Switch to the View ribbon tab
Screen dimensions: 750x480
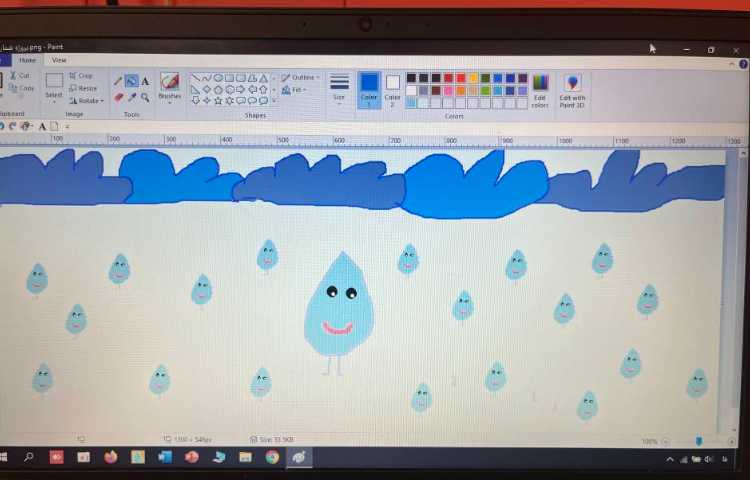pyautogui.click(x=59, y=60)
